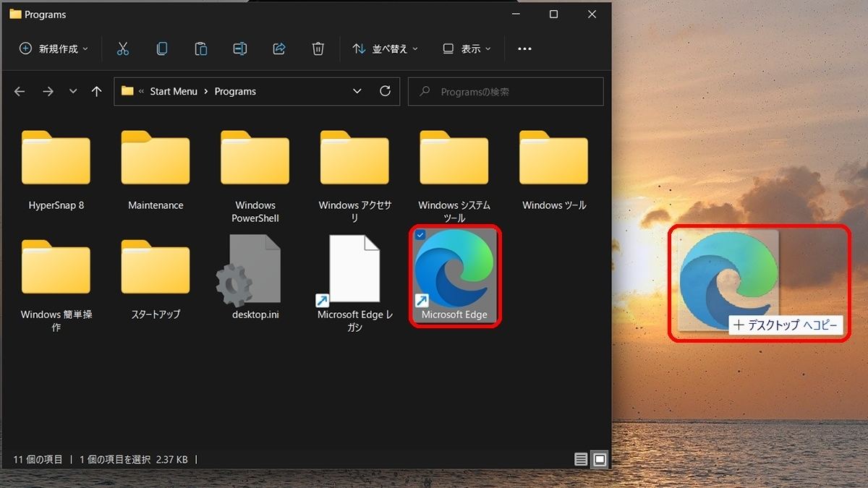Screen dimensions: 868x488
Task: Select the Windows PowerShell folder
Action: point(255,176)
